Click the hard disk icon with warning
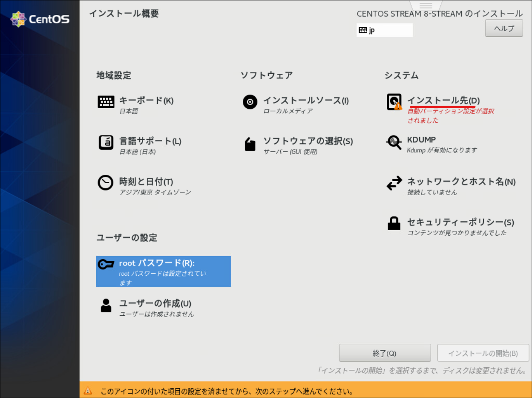This screenshot has width=532, height=398. [394, 102]
